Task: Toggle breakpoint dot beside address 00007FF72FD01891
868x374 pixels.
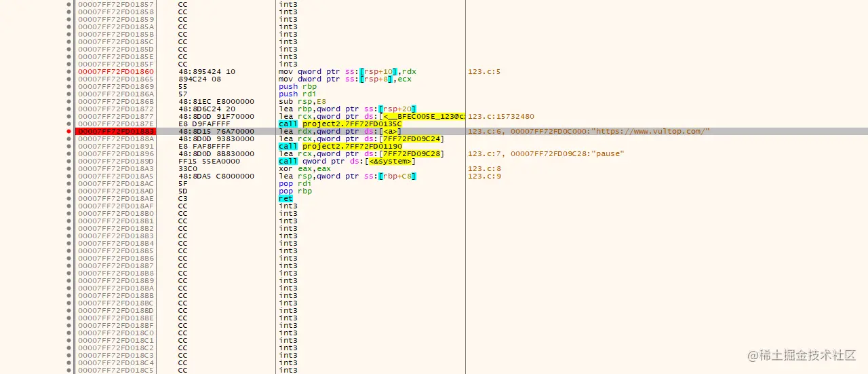Action: click(x=69, y=146)
